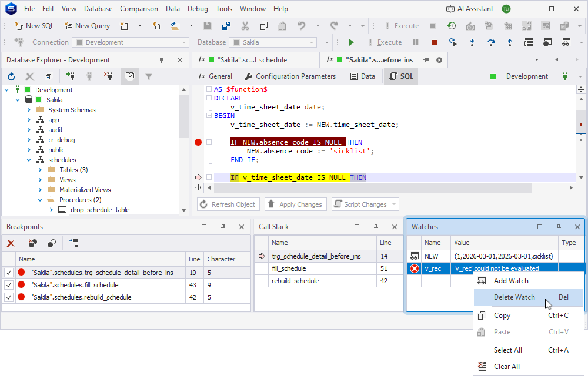588x376 pixels.
Task: Click the go to source icon in Breakpoints
Action: pyautogui.click(x=73, y=243)
